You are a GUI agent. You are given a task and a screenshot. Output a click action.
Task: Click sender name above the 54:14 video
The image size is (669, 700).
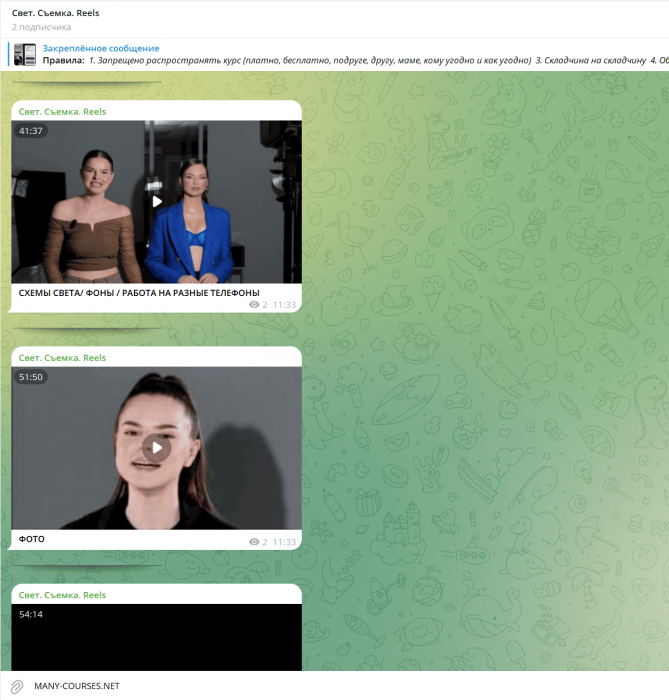coord(62,595)
